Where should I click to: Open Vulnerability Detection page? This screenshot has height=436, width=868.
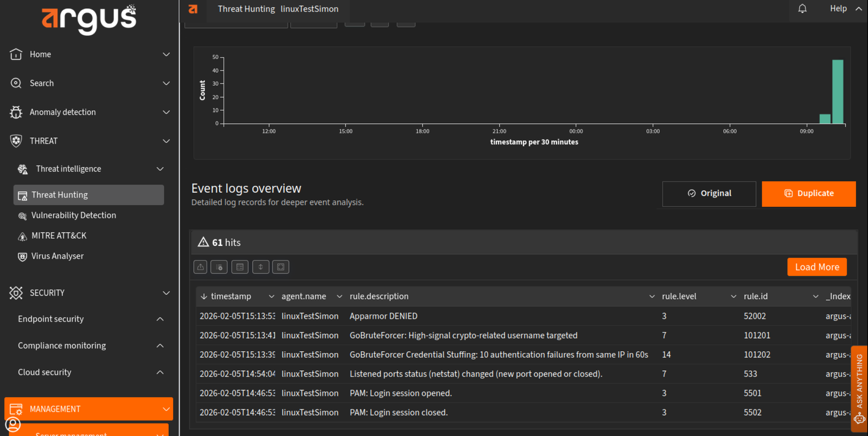click(x=73, y=216)
